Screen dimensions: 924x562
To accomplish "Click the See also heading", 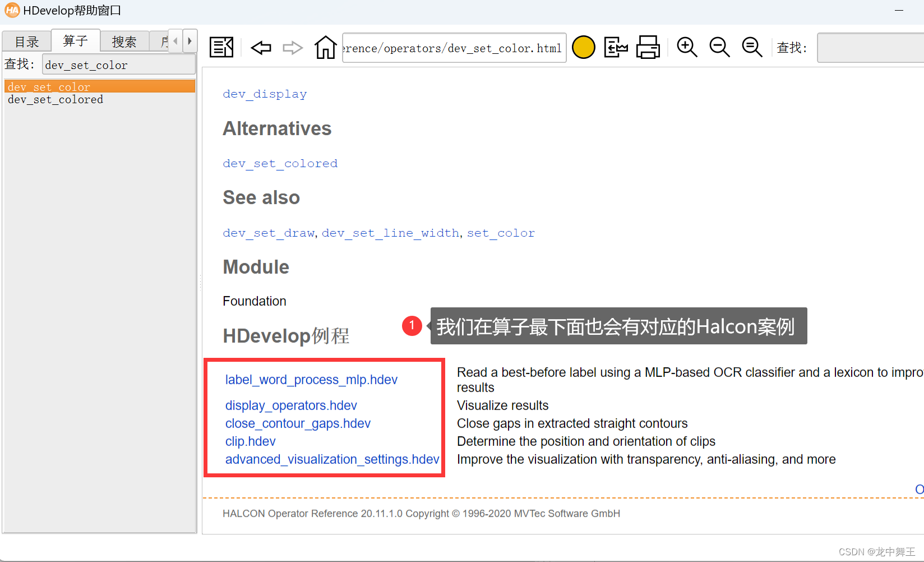I will pyautogui.click(x=261, y=197).
